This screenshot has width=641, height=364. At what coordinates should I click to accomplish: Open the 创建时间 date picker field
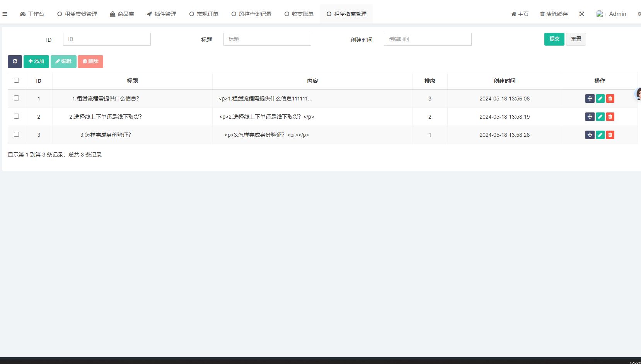coord(427,39)
